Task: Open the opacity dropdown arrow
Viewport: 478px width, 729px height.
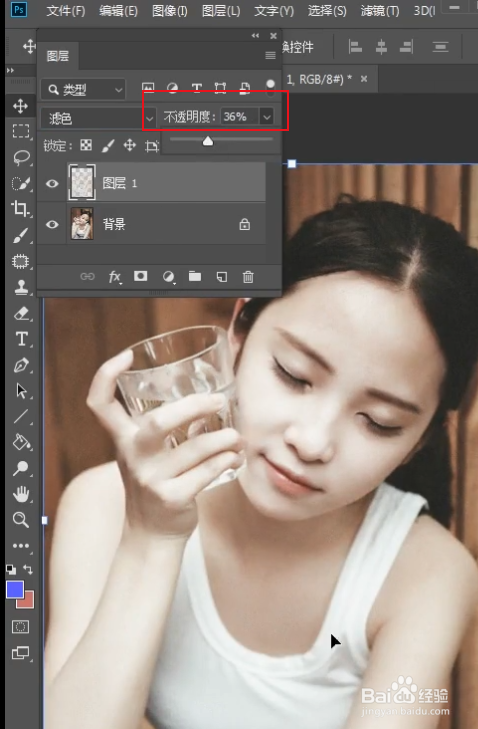Action: point(266,117)
